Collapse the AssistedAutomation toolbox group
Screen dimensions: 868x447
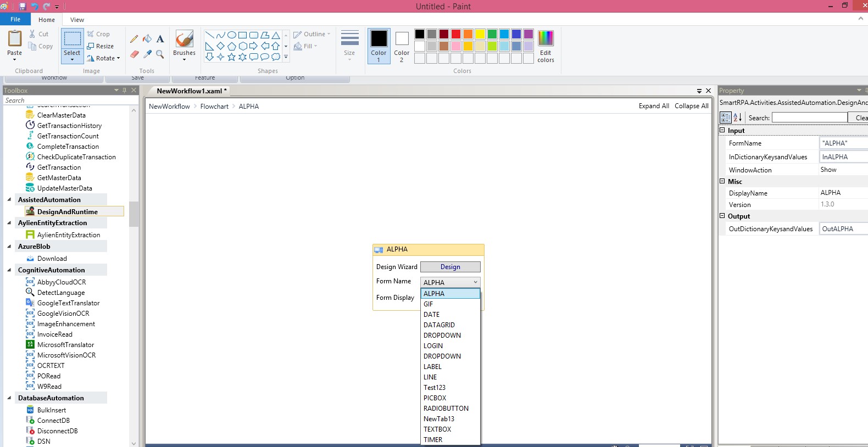pyautogui.click(x=9, y=200)
